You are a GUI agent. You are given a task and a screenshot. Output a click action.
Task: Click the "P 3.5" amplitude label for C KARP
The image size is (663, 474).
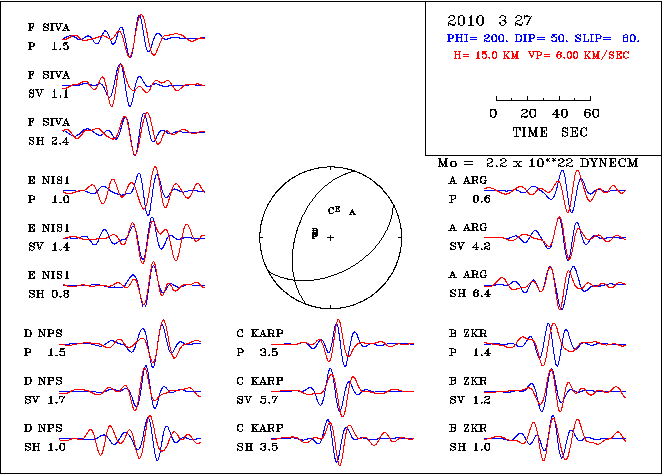pyautogui.click(x=257, y=352)
